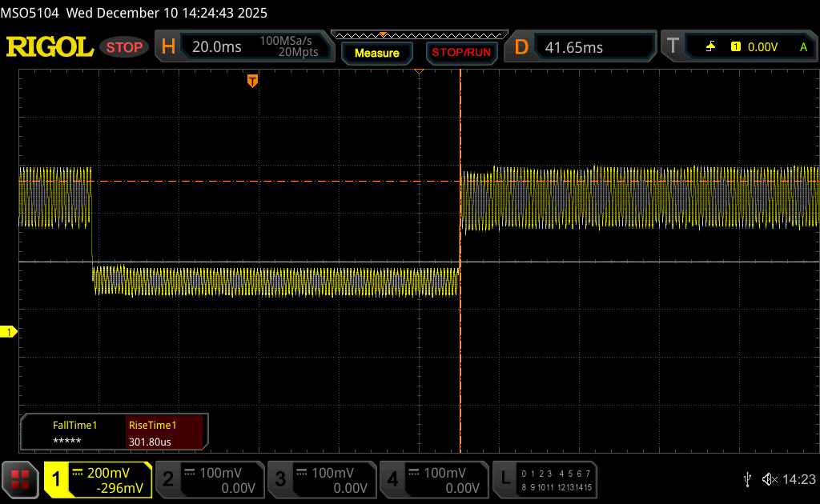Toggle channel 1 with 200mV scale
Image resolution: width=820 pixels, height=504 pixels.
(98, 479)
